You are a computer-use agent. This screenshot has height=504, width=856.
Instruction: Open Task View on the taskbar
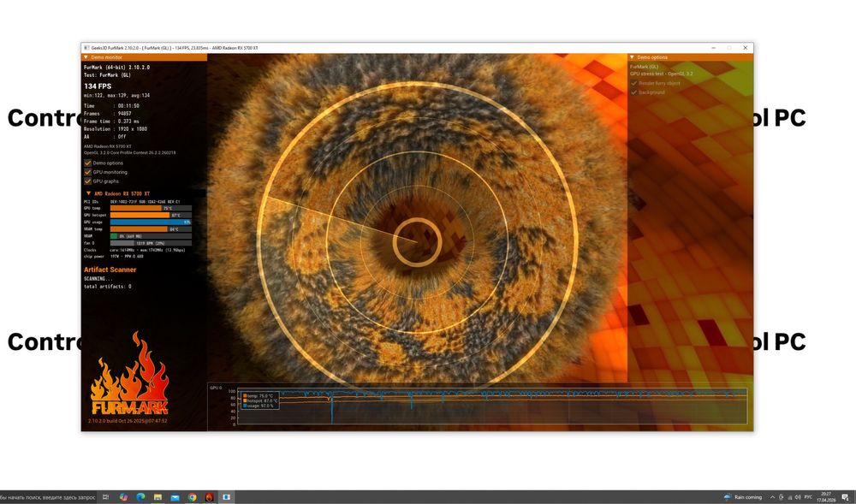tap(105, 497)
